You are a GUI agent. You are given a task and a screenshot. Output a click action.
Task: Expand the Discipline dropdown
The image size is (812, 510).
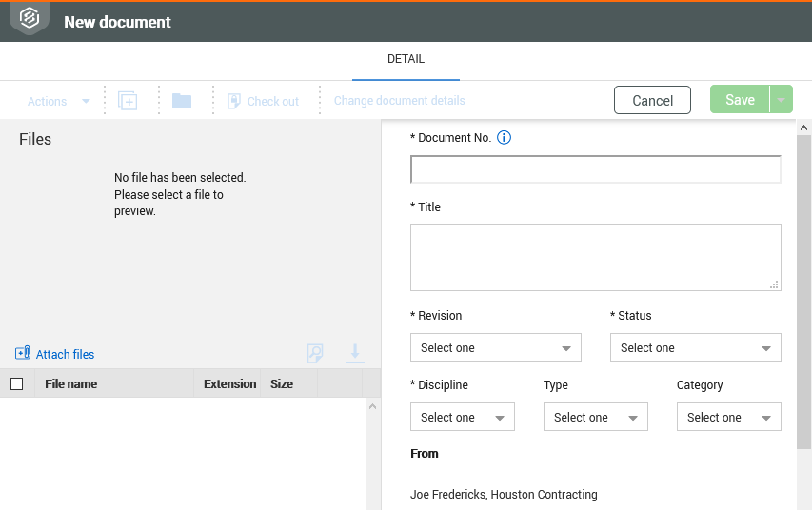point(463,418)
